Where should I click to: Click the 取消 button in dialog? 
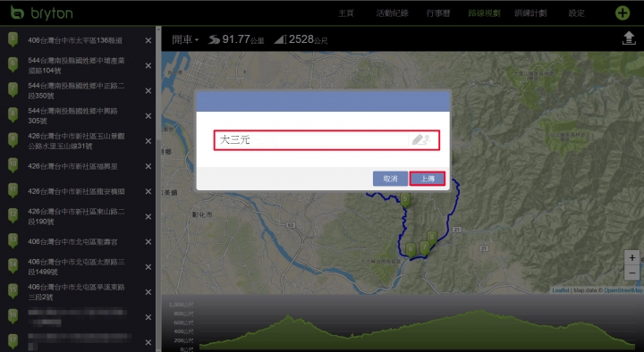click(390, 179)
